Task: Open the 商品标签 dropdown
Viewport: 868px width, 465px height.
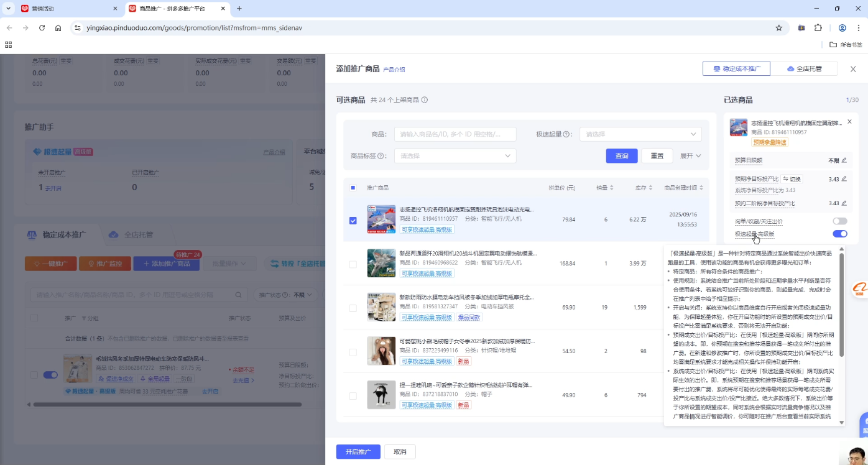Action: (x=455, y=155)
